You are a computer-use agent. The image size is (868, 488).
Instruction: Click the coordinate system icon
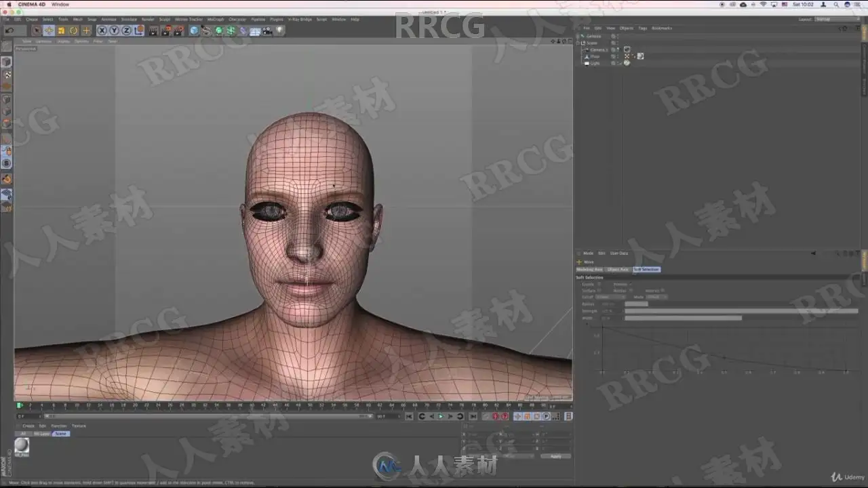coord(139,30)
